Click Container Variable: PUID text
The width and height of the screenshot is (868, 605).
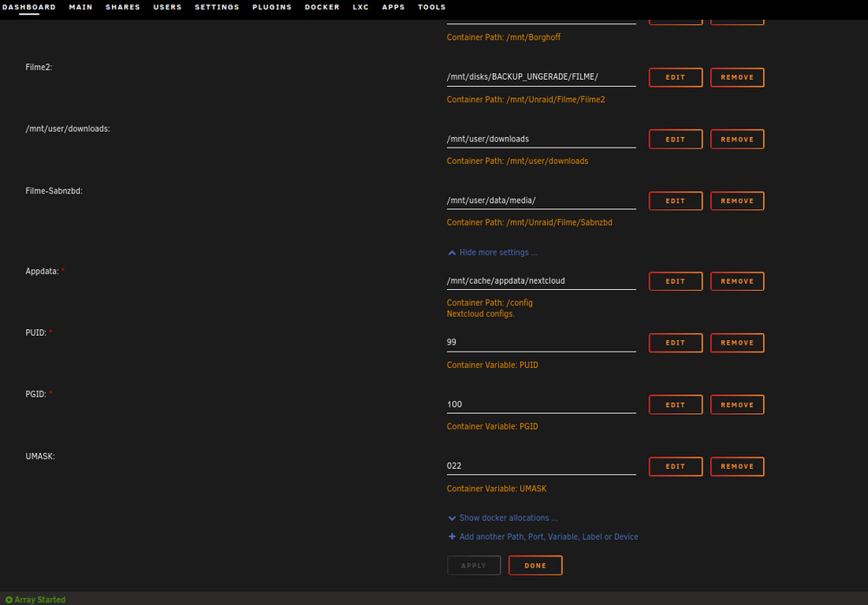[x=492, y=365]
